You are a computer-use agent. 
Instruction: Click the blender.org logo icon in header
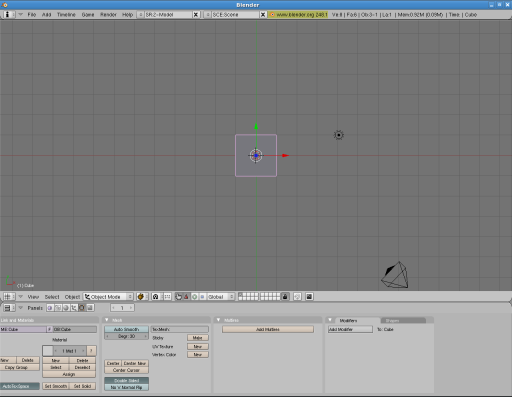pyautogui.click(x=272, y=15)
